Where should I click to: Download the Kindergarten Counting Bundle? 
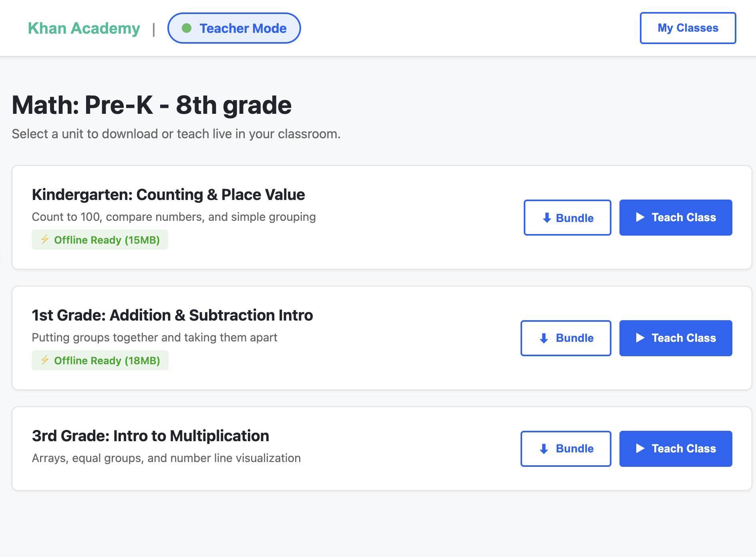(x=567, y=218)
